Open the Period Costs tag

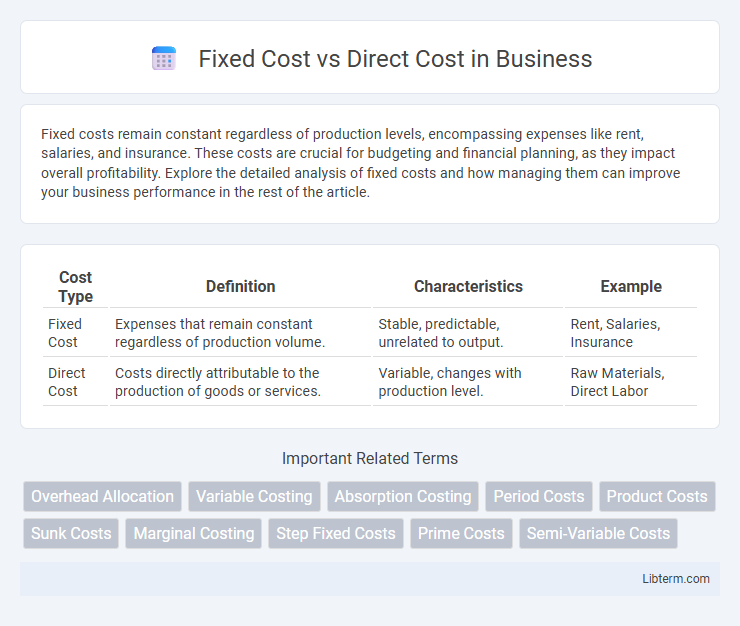point(539,496)
